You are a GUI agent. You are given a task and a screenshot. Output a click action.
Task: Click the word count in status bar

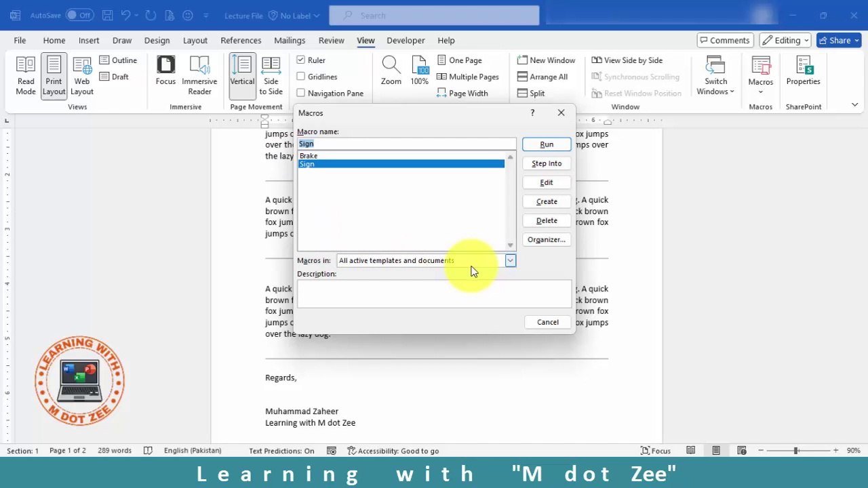click(x=115, y=451)
